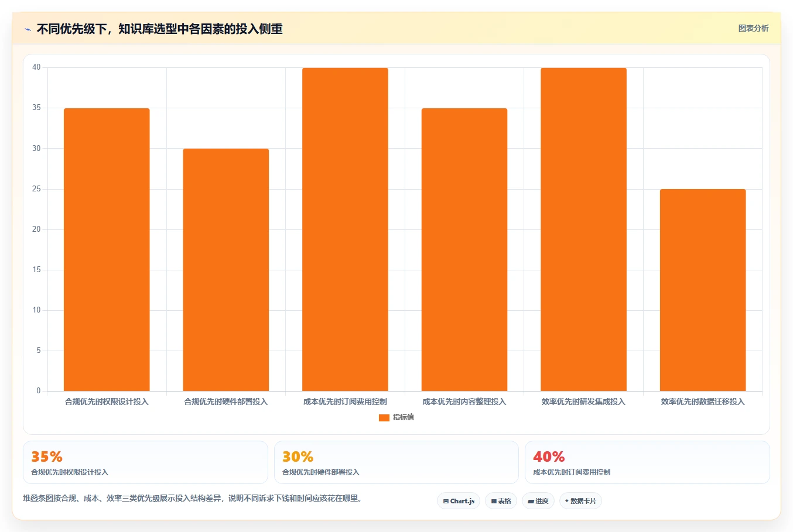The height and width of the screenshot is (532, 793).
Task: Click the lightning icon beside the chart title
Action: pos(28,29)
